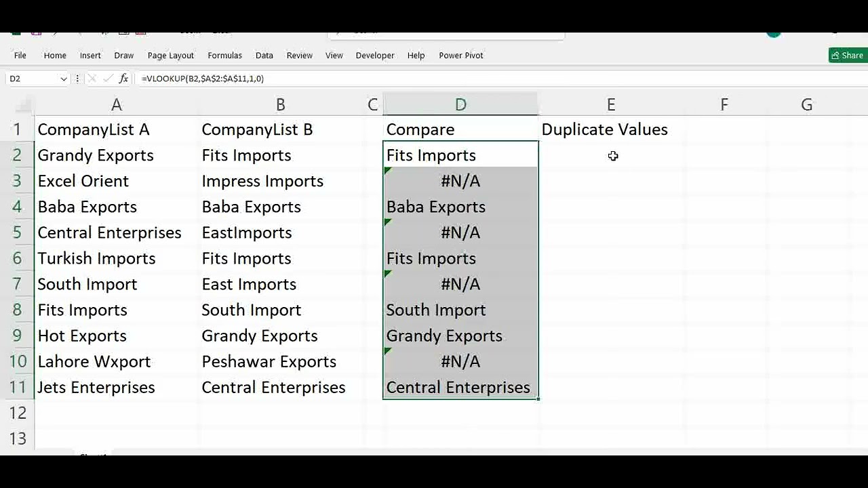Click the Name Box showing D2

point(33,79)
